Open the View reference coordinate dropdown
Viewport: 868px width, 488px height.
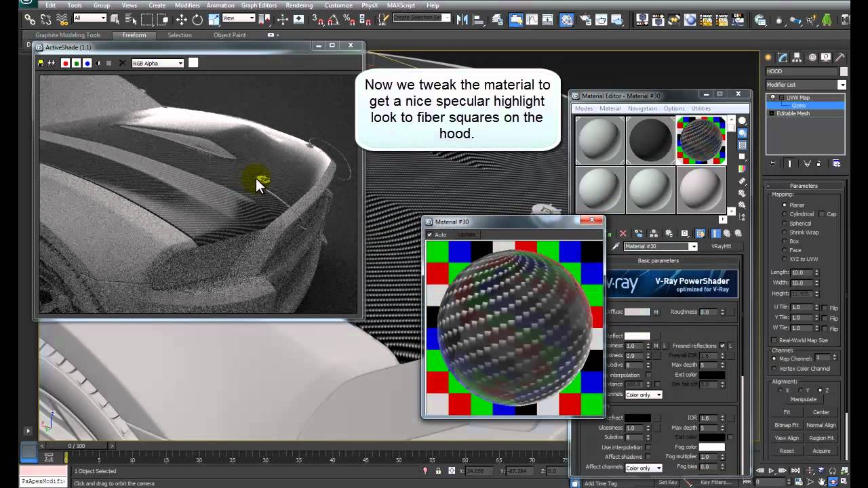238,18
